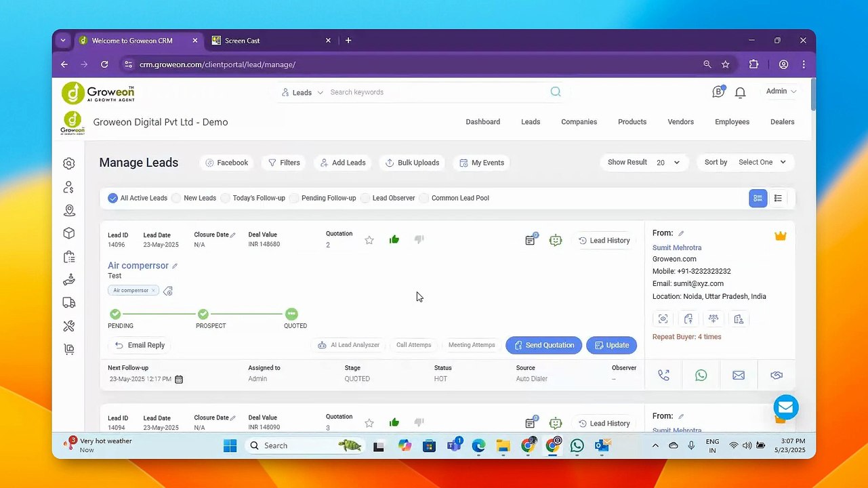The width and height of the screenshot is (868, 488).
Task: Click the group/team icon under Sumit's location
Action: [714, 319]
